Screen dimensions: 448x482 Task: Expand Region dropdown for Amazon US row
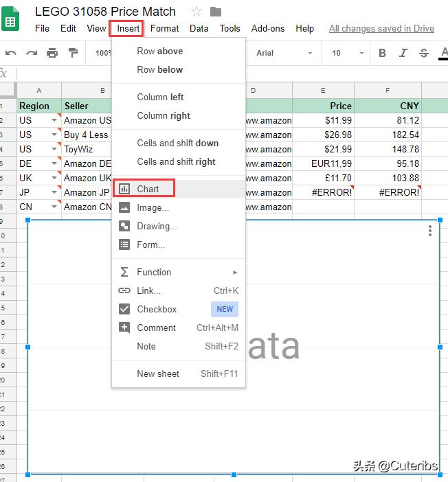pos(54,120)
